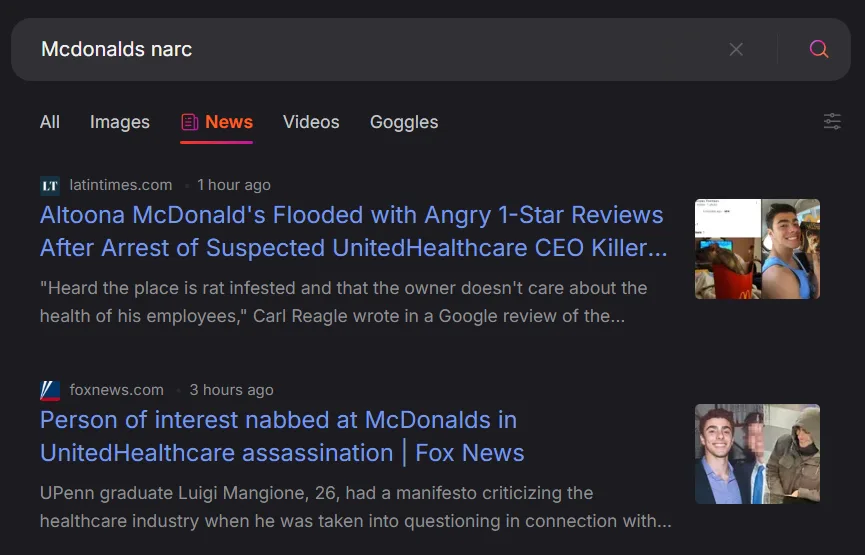Click the latintimes.com source link
The image size is (865, 555).
pyautogui.click(x=121, y=185)
